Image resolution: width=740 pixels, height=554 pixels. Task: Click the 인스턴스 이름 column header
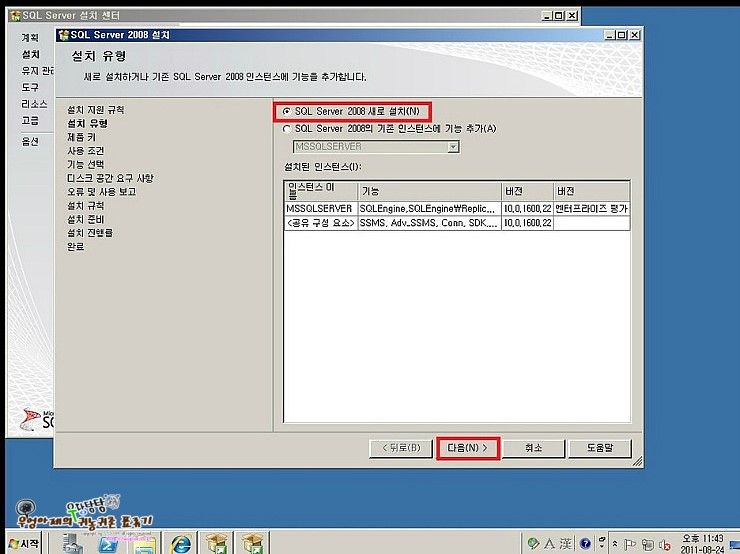click(321, 191)
